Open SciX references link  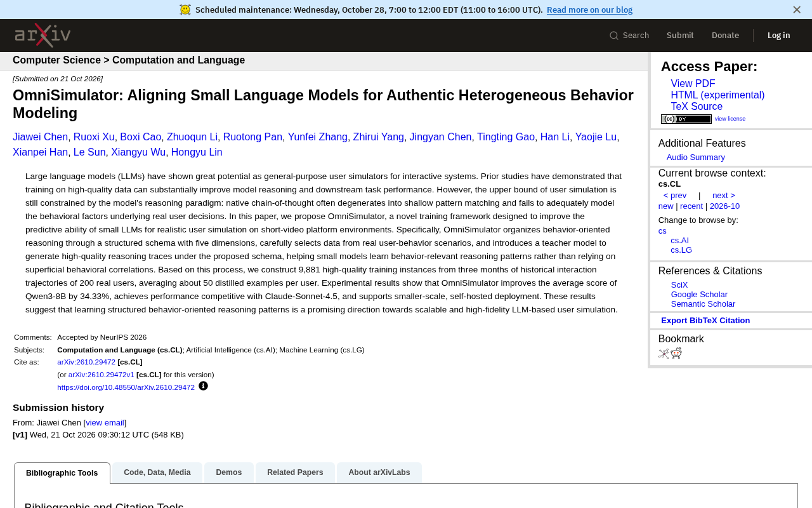point(679,285)
